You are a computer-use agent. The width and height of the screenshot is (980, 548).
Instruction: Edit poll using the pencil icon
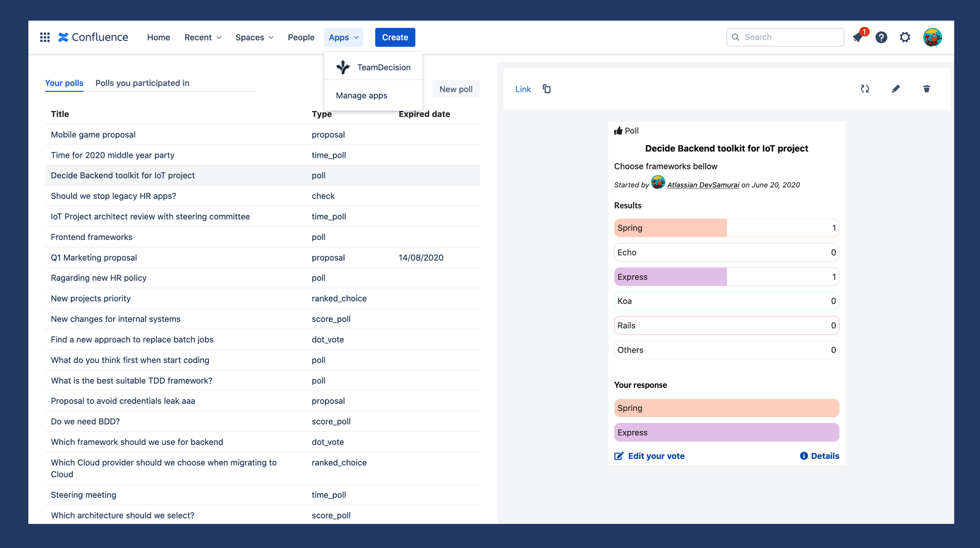(896, 89)
